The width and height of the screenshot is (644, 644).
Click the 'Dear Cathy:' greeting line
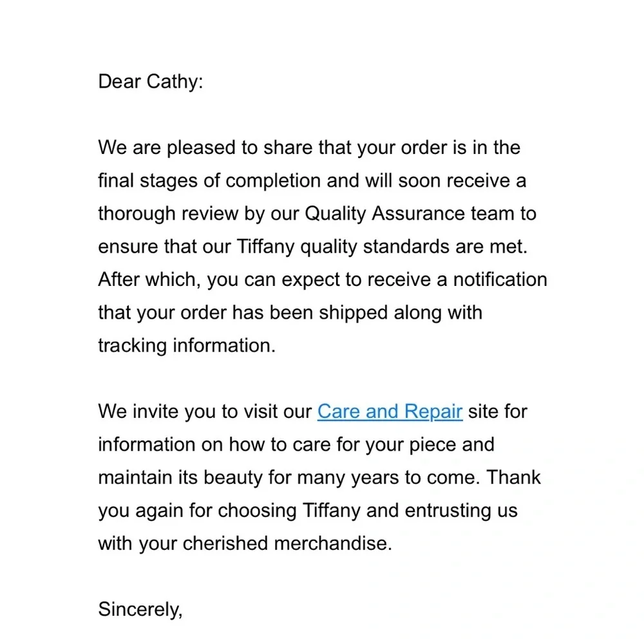coord(150,81)
